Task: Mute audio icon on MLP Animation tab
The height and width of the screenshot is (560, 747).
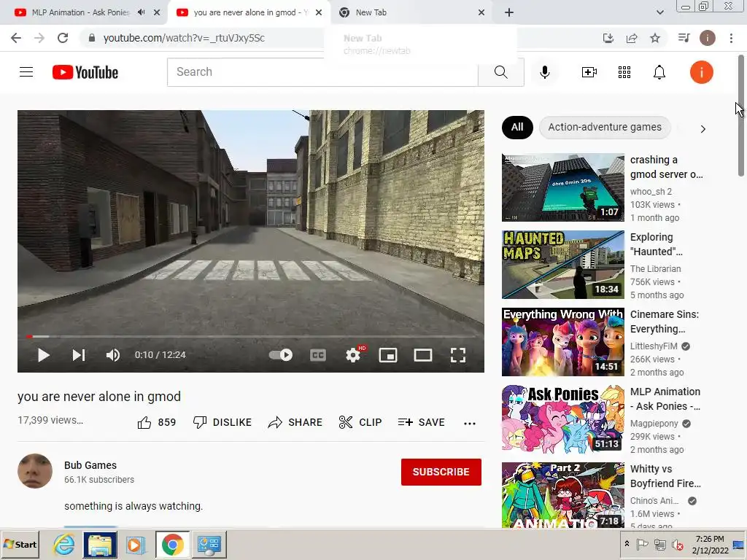Action: click(x=141, y=12)
